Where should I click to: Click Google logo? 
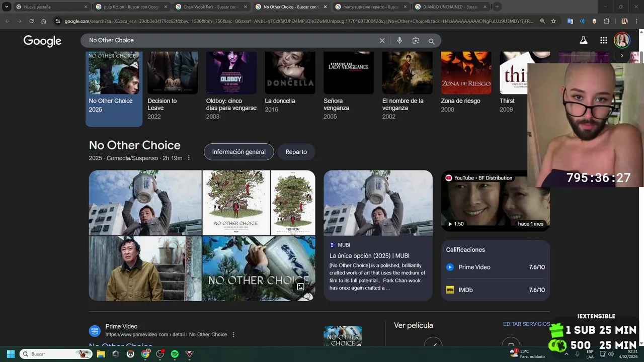click(x=42, y=41)
